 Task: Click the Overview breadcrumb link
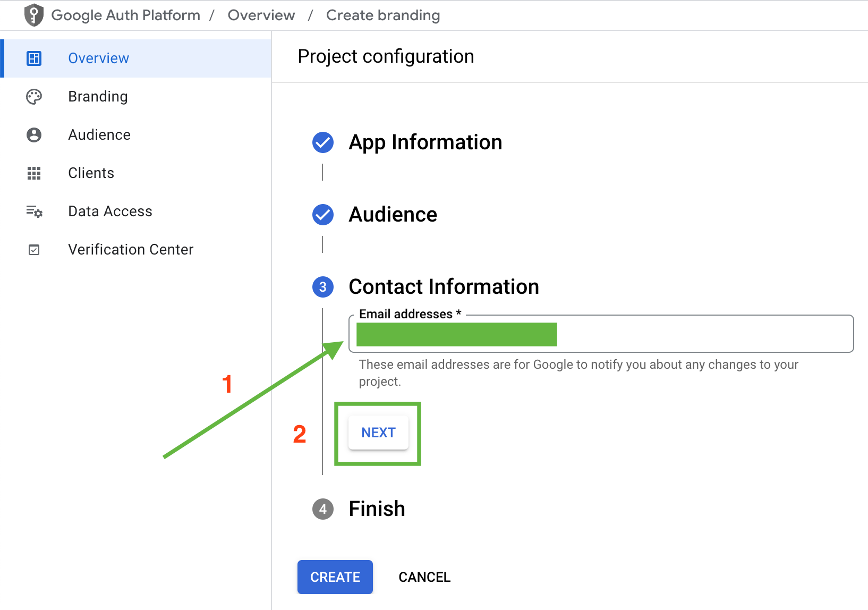click(261, 15)
